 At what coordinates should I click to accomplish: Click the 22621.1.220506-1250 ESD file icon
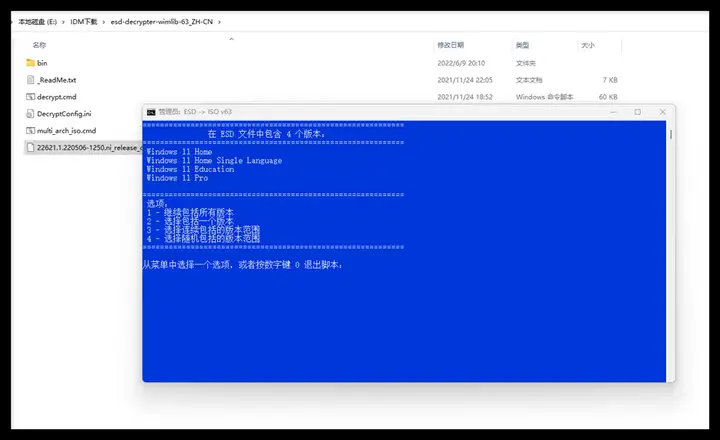[30, 147]
